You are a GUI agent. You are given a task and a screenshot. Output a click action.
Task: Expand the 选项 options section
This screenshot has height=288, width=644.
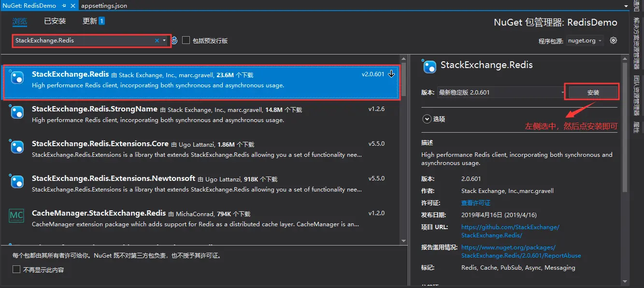point(427,119)
